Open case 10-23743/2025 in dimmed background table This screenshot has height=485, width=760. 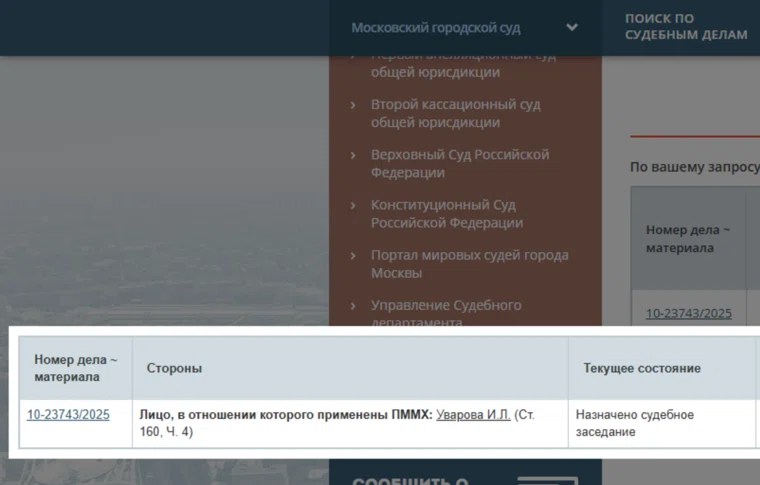click(x=688, y=313)
